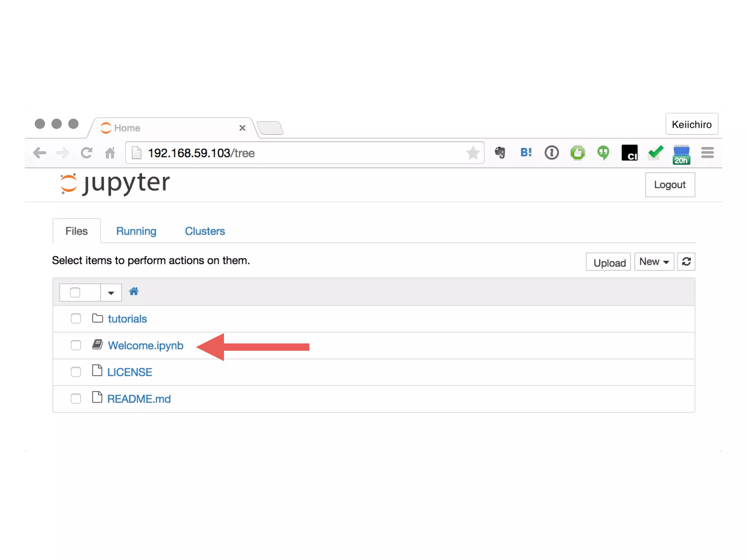Click the Hatena Bookmark B! extension icon
Image resolution: width=747 pixels, height=560 pixels.
[x=526, y=152]
